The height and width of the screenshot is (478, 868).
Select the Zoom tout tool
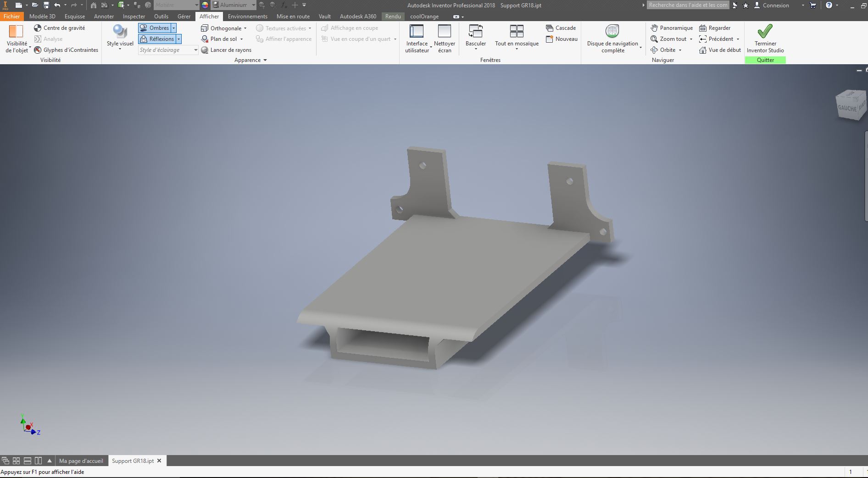668,39
